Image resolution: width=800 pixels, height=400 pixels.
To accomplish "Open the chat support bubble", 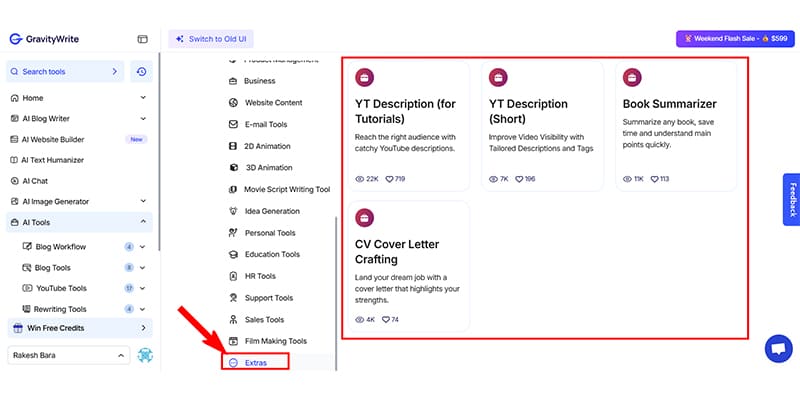I will pyautogui.click(x=779, y=349).
